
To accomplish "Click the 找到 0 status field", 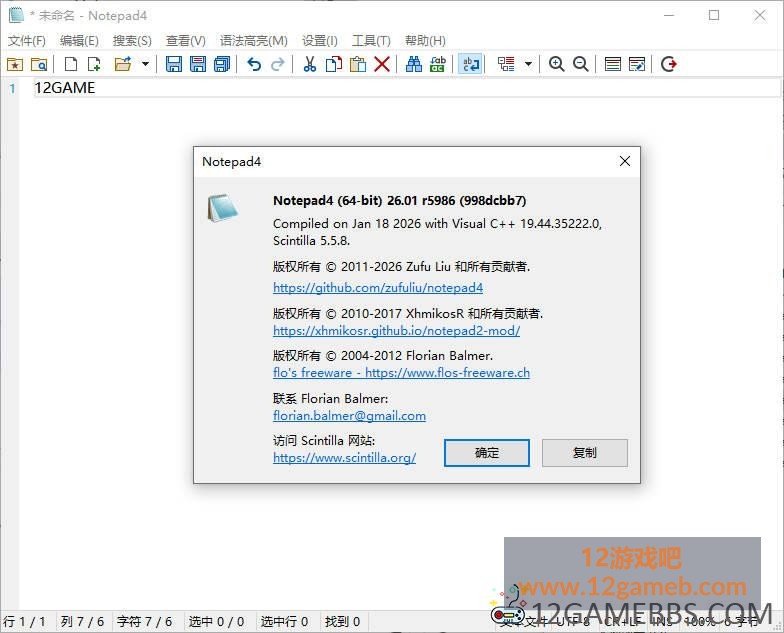I will pyautogui.click(x=342, y=622).
